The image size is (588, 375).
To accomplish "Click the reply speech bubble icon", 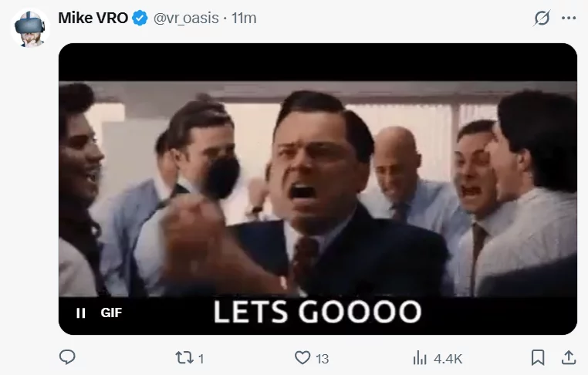I will (67, 357).
